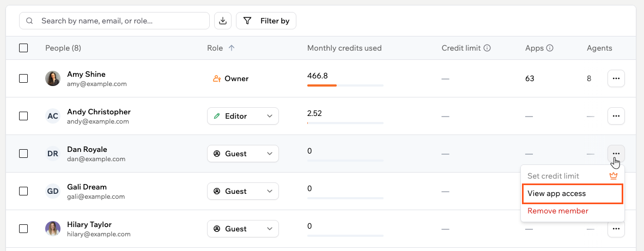Click the People (8) column header
The width and height of the screenshot is (644, 251).
[x=63, y=48]
